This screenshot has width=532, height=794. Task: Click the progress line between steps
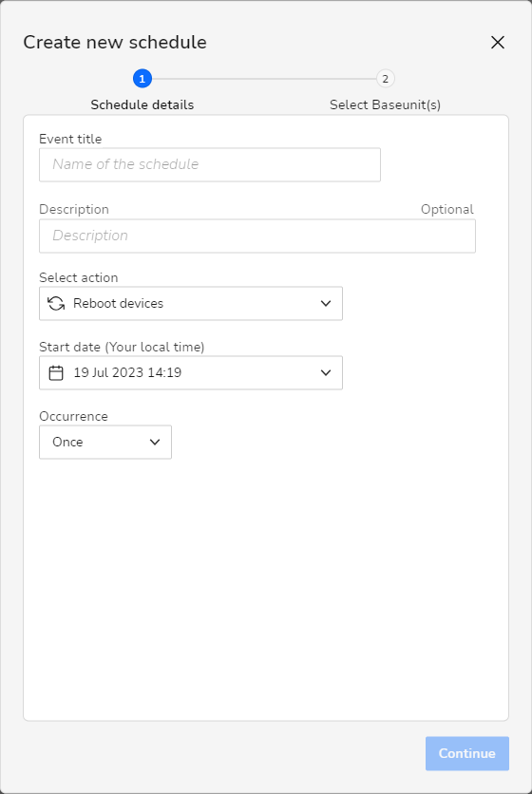[264, 79]
